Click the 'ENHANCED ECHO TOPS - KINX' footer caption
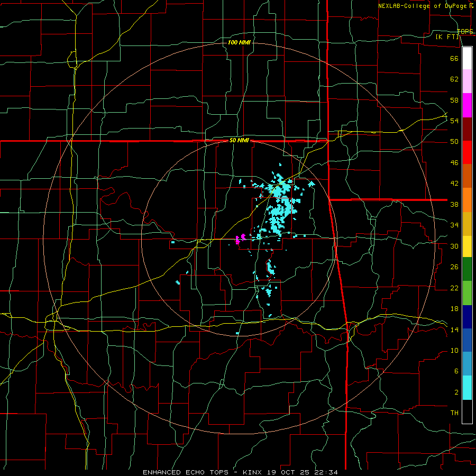The width and height of the screenshot is (476, 476). (204, 472)
